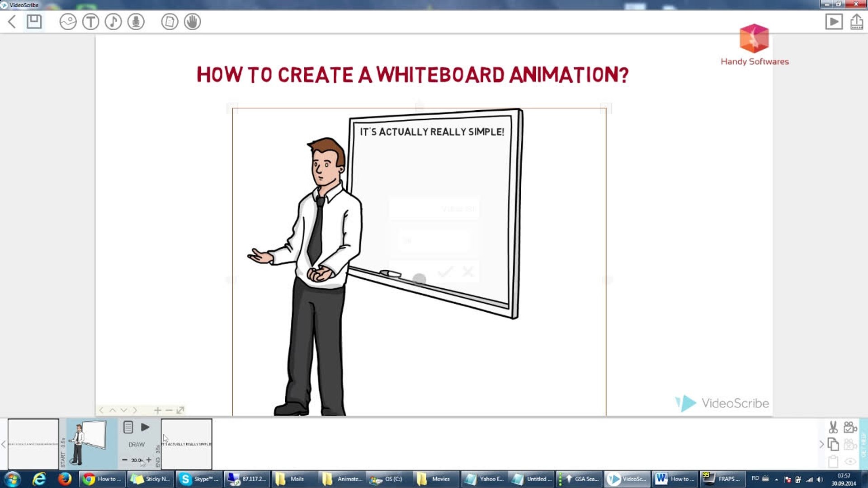Screen dimensions: 868x488
Task: Copy the selected element
Action: (833, 444)
